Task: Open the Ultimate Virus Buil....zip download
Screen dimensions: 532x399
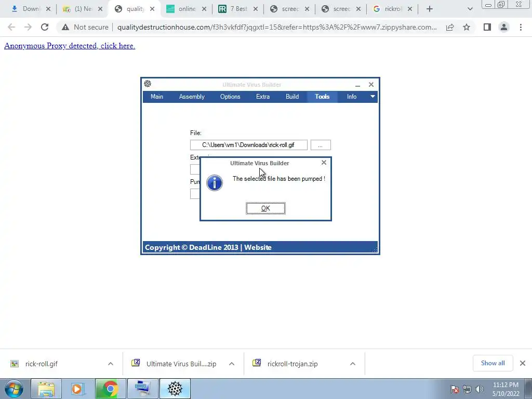Action: click(181, 364)
